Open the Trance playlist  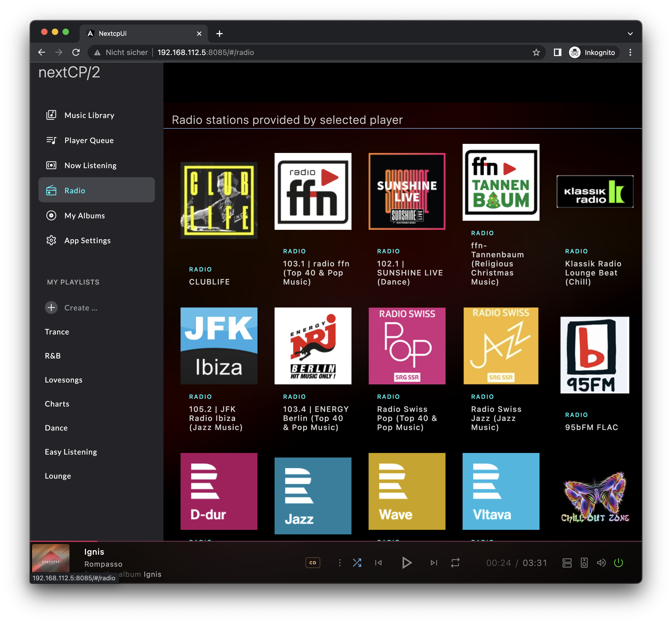pos(57,332)
